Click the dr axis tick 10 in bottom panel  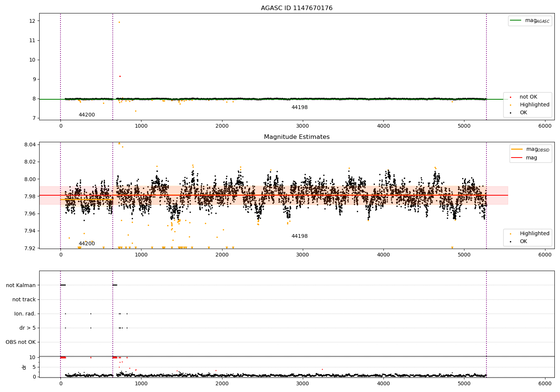32,357
